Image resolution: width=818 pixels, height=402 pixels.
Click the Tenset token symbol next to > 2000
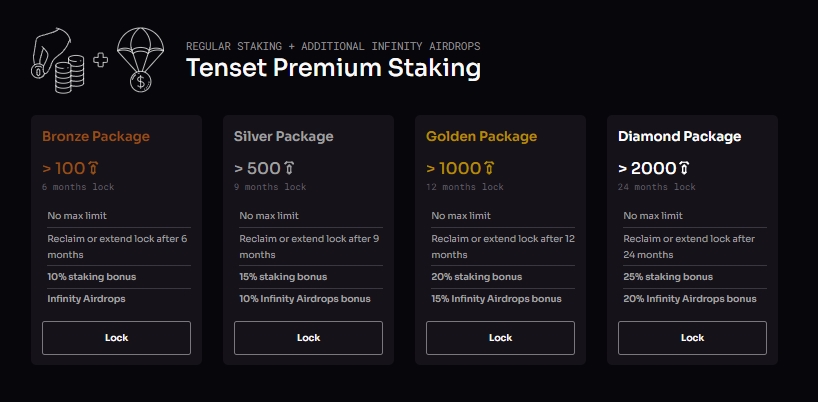(x=684, y=168)
